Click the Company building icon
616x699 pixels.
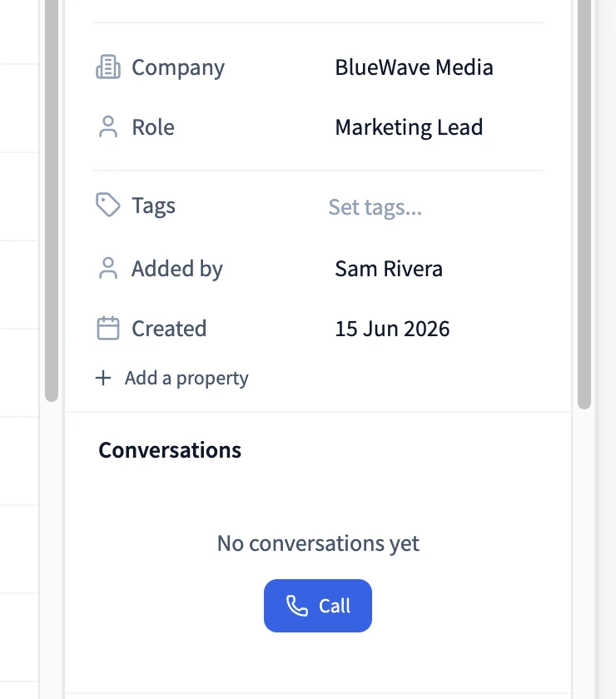pyautogui.click(x=108, y=67)
